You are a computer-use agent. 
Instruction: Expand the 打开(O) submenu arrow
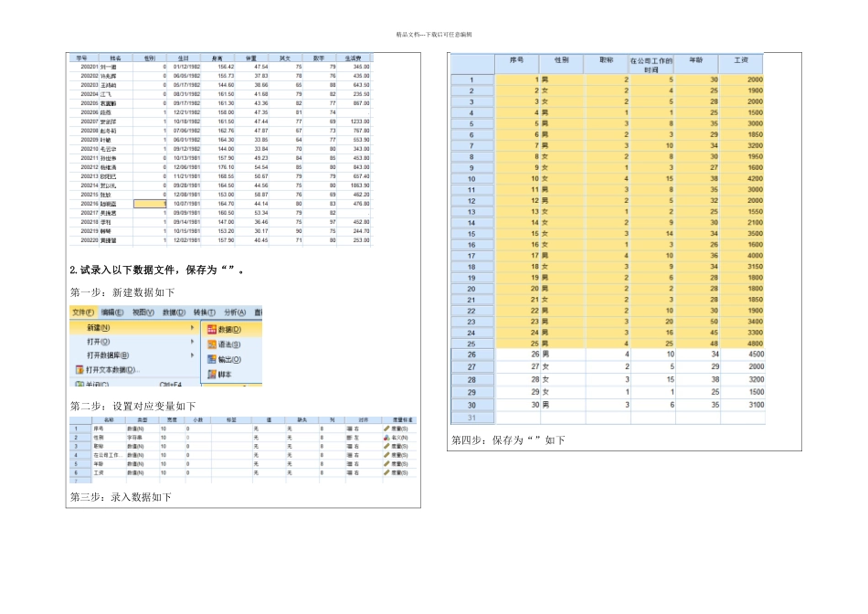coord(192,342)
